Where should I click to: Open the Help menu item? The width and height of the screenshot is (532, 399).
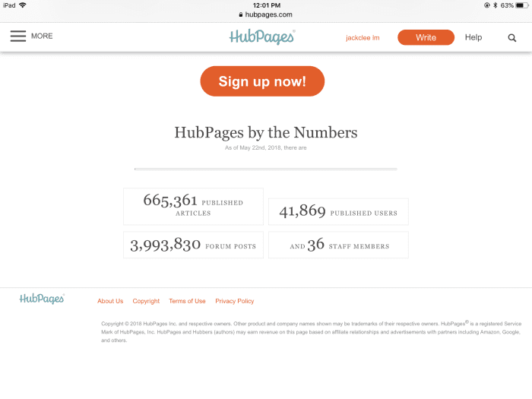[473, 37]
